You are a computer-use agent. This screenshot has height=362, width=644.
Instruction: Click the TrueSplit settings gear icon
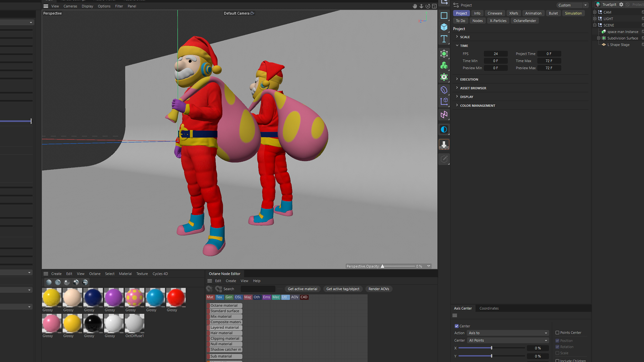[x=621, y=5]
